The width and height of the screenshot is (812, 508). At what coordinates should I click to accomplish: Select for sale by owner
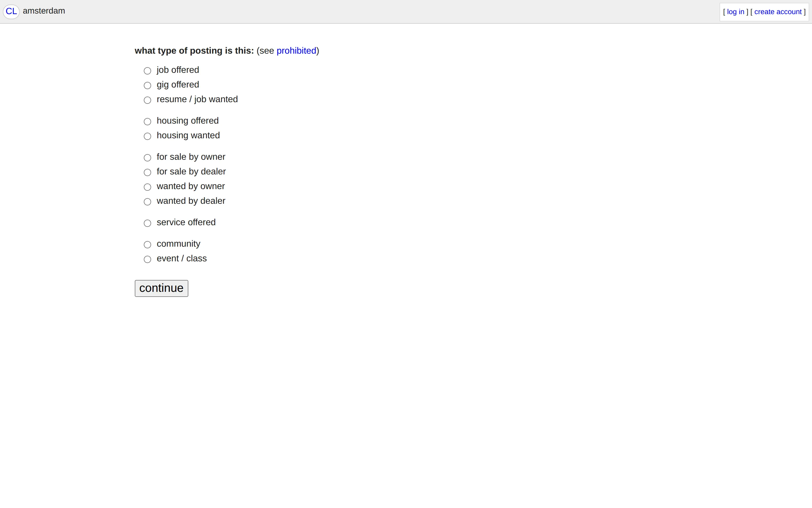(x=147, y=157)
